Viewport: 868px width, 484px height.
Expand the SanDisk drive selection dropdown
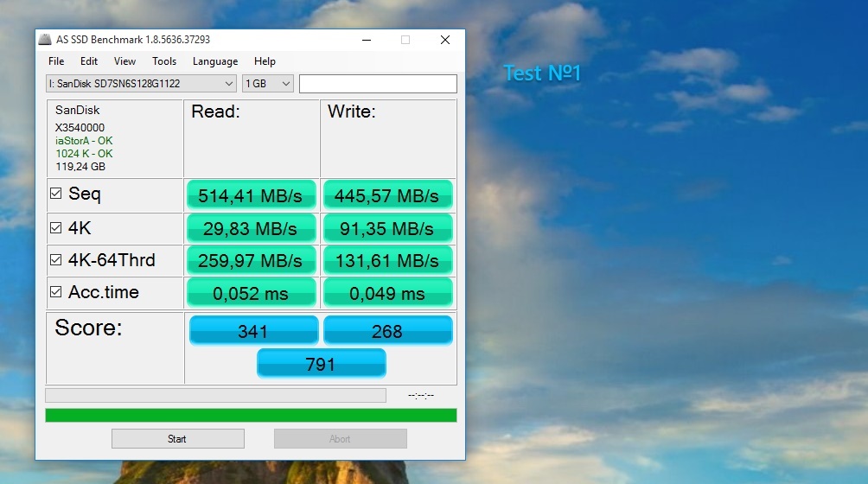pyautogui.click(x=141, y=84)
